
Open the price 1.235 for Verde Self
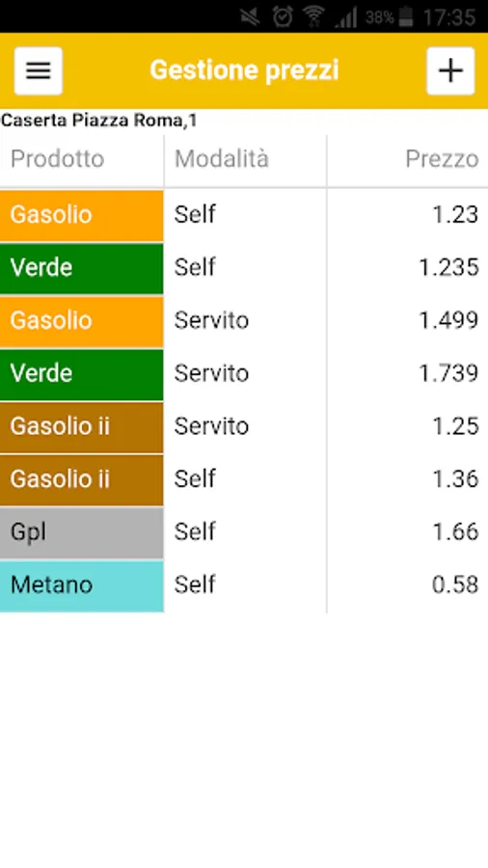tap(448, 267)
